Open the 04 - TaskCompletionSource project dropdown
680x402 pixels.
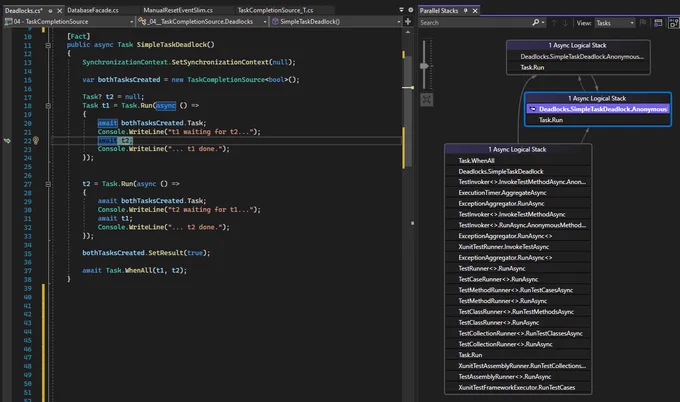point(69,21)
